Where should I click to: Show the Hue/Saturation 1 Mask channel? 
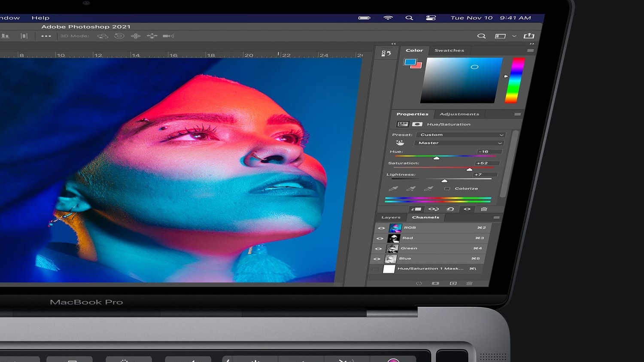pyautogui.click(x=375, y=269)
